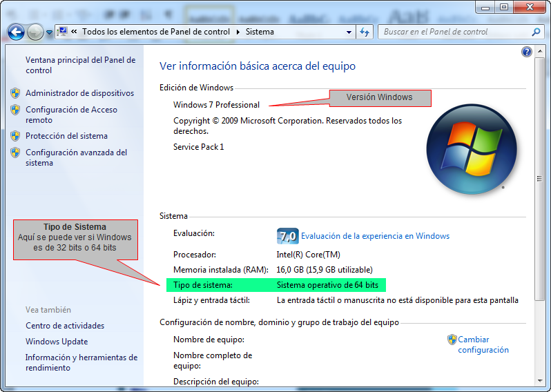
Task: Click the 'Descripción del equipo:' label
Action: (x=216, y=382)
